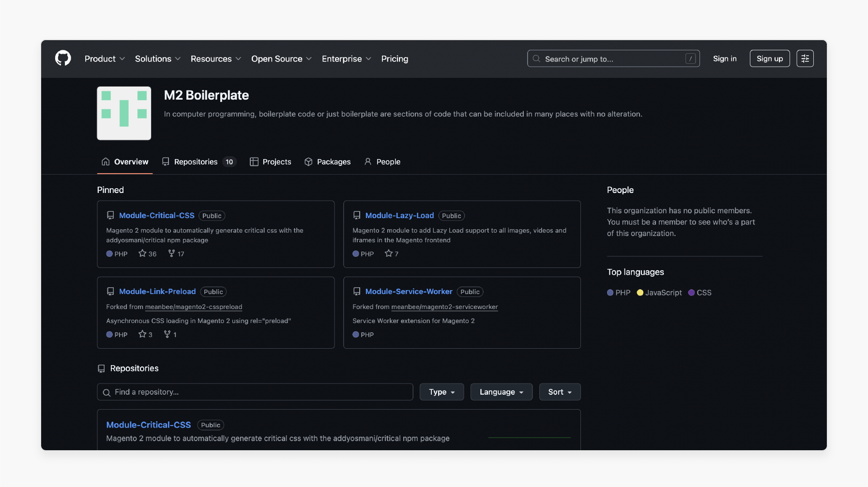
Task: Click the star count 36 on Module-Critical-CSS
Action: pyautogui.click(x=148, y=253)
